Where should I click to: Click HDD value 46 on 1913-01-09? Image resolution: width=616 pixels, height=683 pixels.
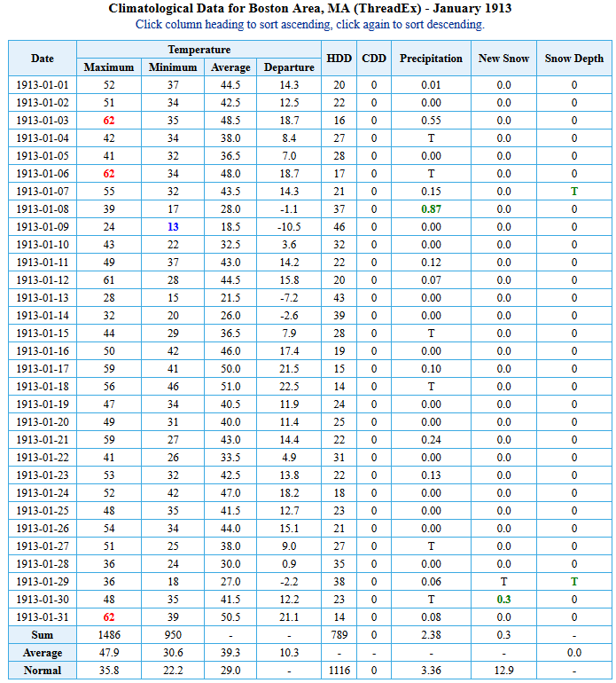point(339,227)
